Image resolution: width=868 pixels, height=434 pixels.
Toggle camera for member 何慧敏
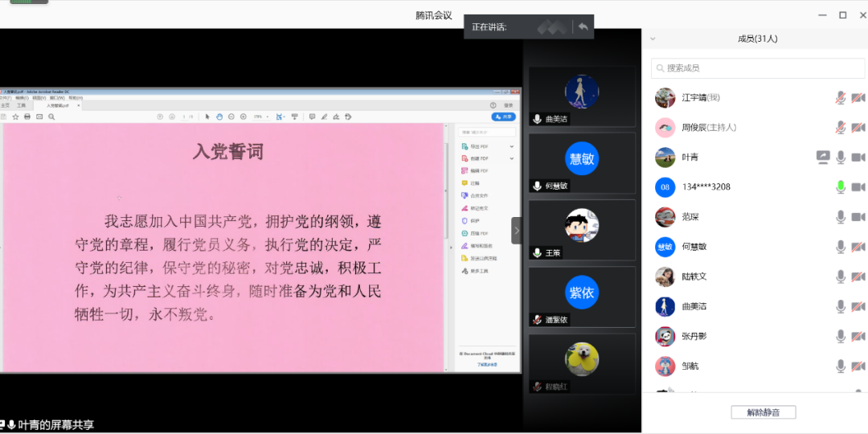tap(858, 247)
